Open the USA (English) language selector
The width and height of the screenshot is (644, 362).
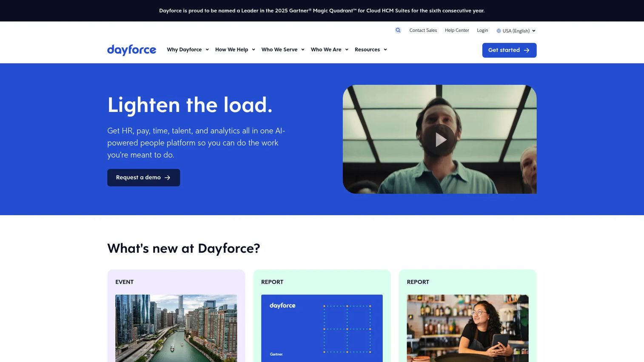[516, 31]
